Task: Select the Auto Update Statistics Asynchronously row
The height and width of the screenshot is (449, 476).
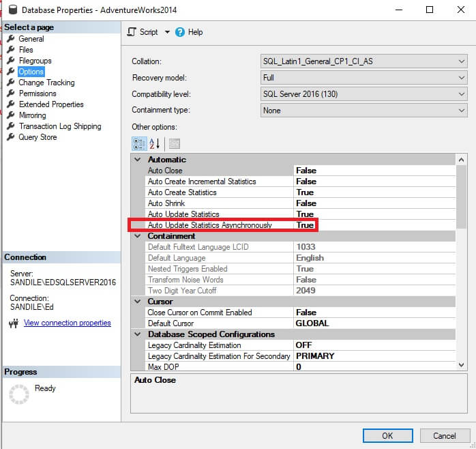Action: [301, 225]
